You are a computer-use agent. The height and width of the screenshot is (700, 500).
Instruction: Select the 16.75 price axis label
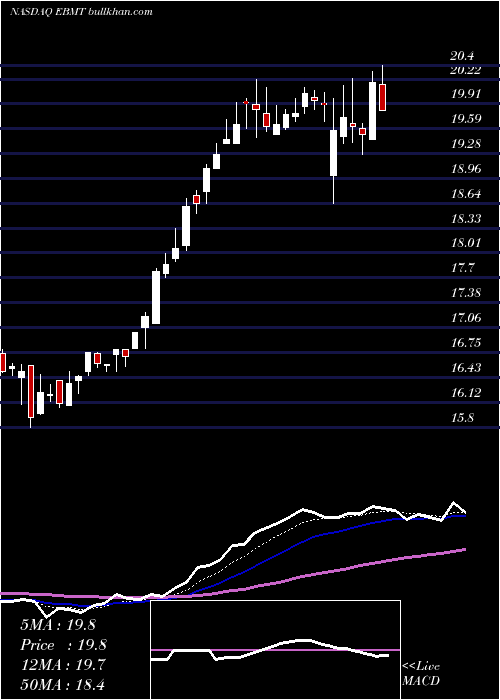(x=466, y=343)
